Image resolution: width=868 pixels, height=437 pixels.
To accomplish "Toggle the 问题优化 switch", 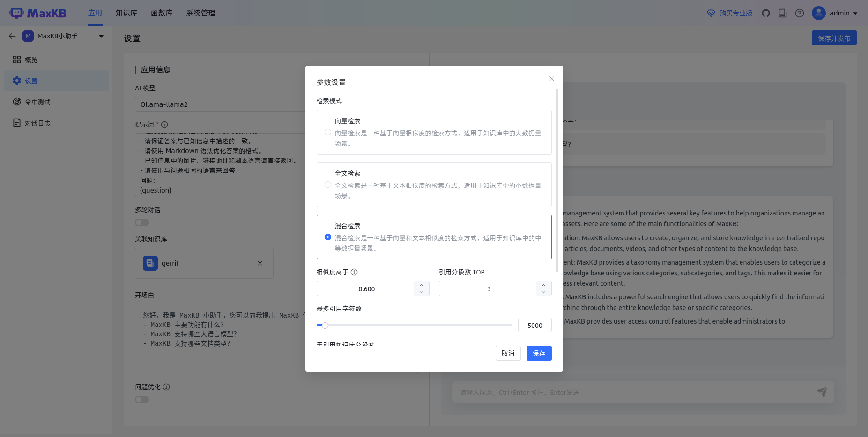I will coord(142,400).
